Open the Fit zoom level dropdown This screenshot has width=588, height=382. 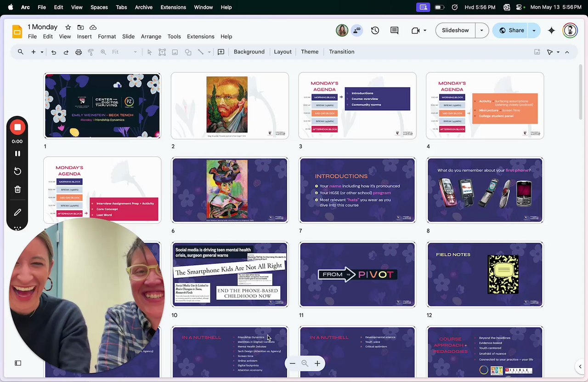124,52
